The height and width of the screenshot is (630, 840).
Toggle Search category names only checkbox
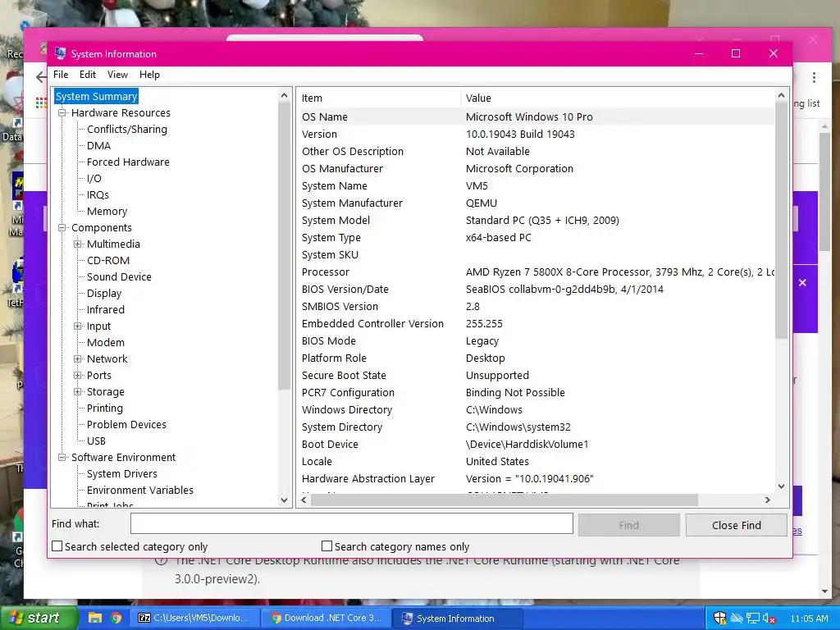point(326,546)
